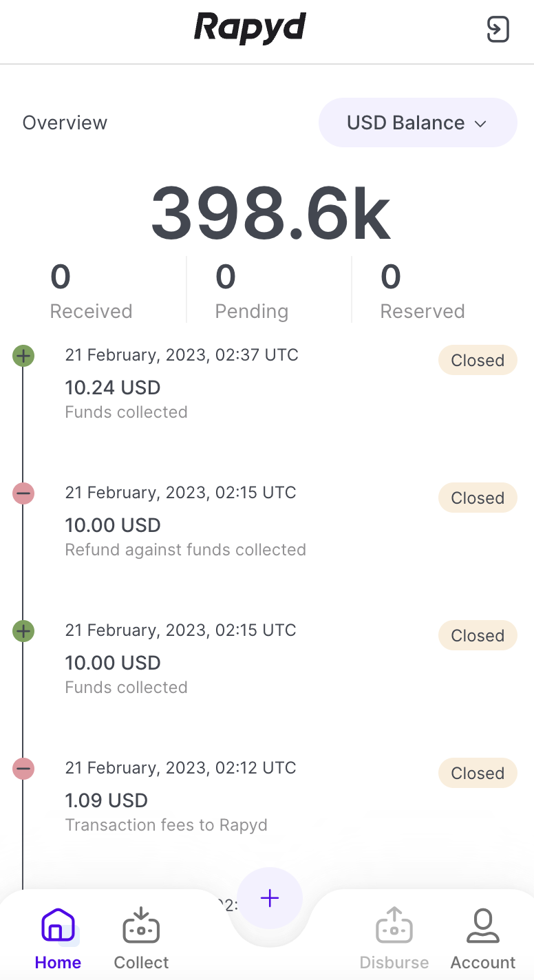Screen dimensions: 534x980
Task: Click Closed badge on 10.24 USD transaction
Action: (477, 361)
